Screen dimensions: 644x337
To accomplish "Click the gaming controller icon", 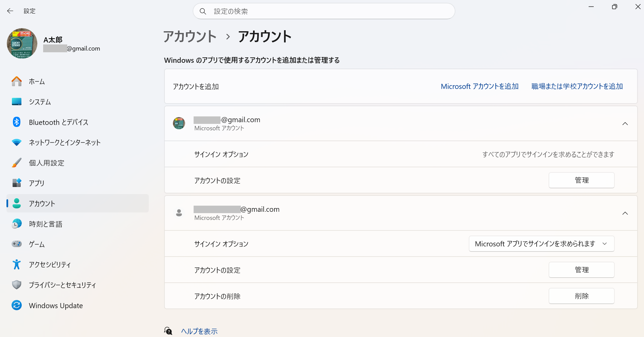I will click(x=17, y=244).
